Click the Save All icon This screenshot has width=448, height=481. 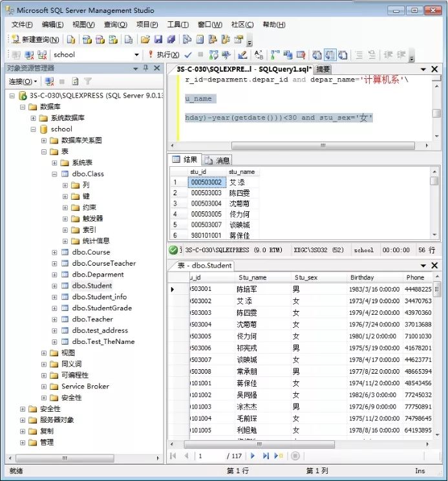(171, 39)
